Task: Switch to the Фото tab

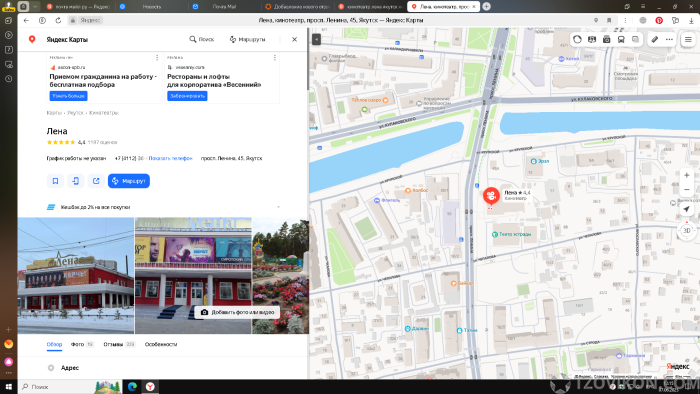Action: pyautogui.click(x=82, y=344)
